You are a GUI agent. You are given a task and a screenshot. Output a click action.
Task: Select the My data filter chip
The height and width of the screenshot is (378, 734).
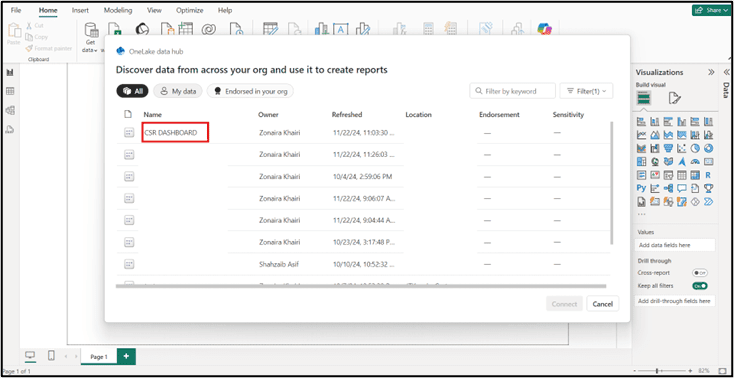(x=178, y=91)
